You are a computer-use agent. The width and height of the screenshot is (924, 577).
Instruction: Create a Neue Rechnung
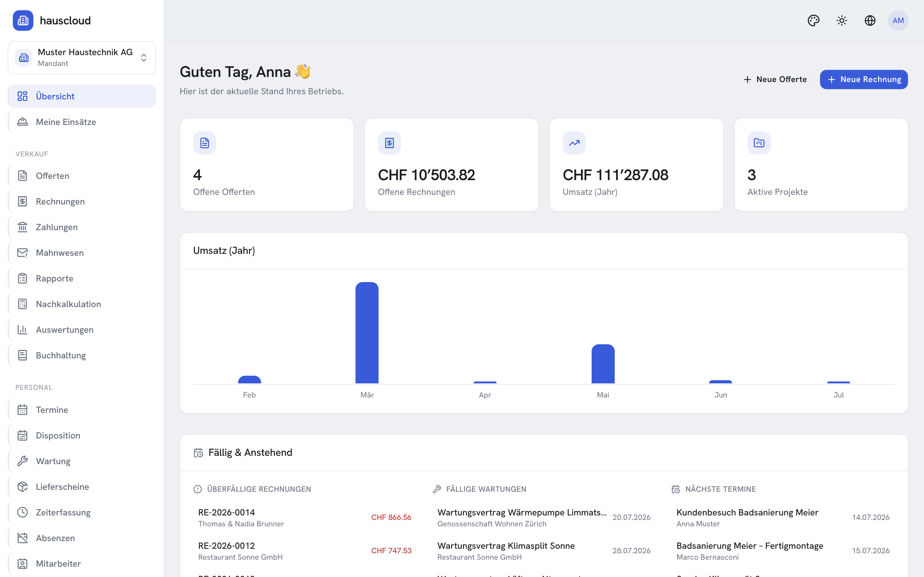click(x=864, y=79)
